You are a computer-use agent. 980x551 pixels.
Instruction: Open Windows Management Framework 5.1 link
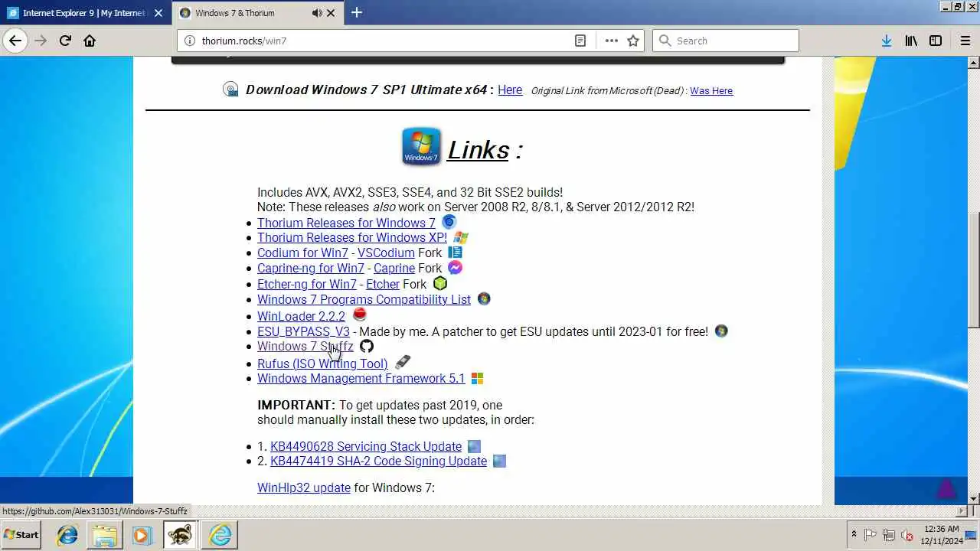coord(361,378)
